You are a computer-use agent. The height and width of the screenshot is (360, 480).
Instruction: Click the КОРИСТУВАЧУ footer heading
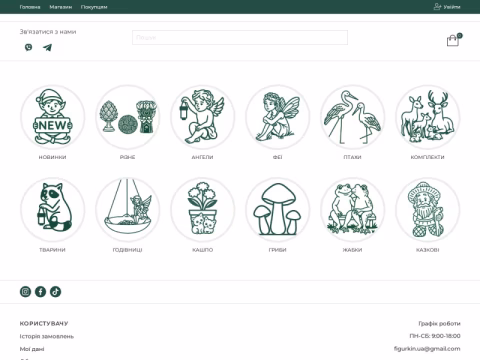[44, 323]
